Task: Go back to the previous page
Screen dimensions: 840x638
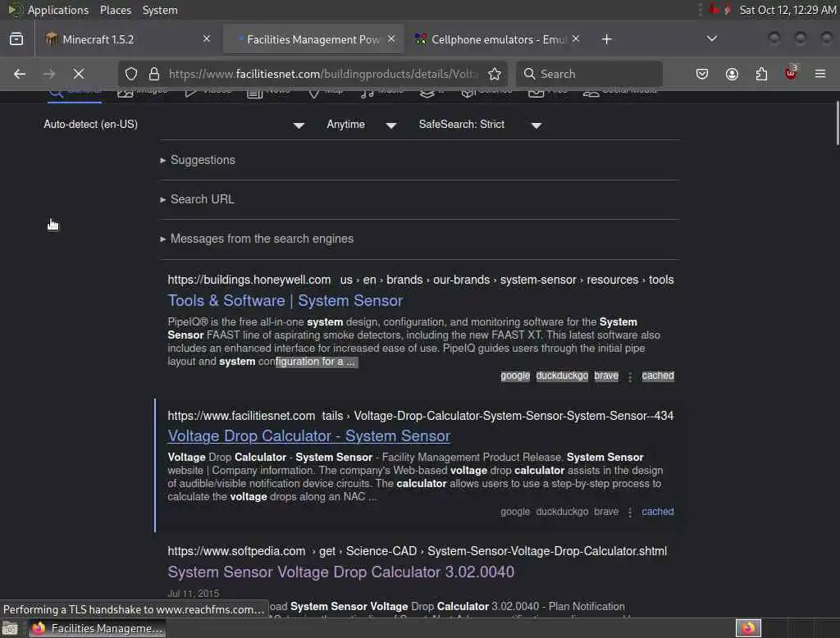Action: (x=20, y=74)
